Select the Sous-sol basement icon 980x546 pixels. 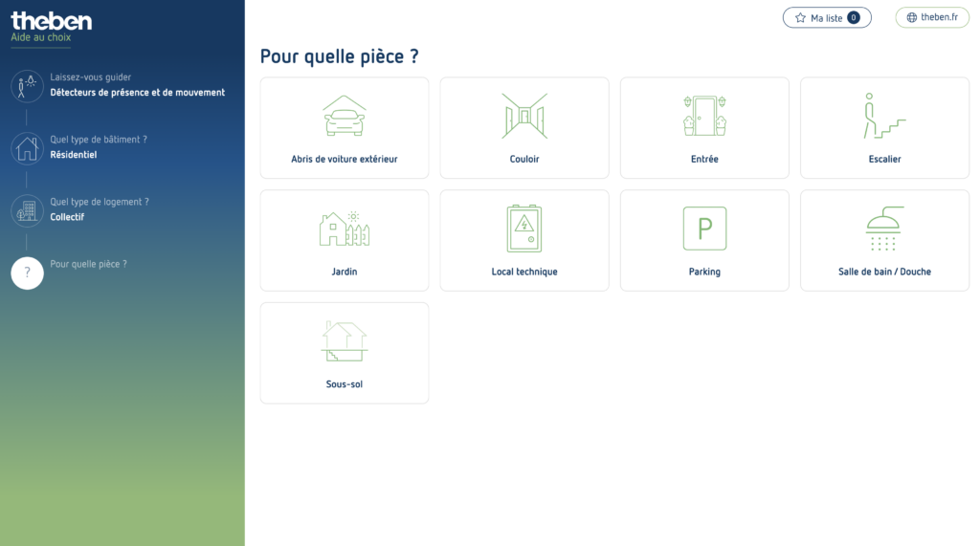coord(345,341)
